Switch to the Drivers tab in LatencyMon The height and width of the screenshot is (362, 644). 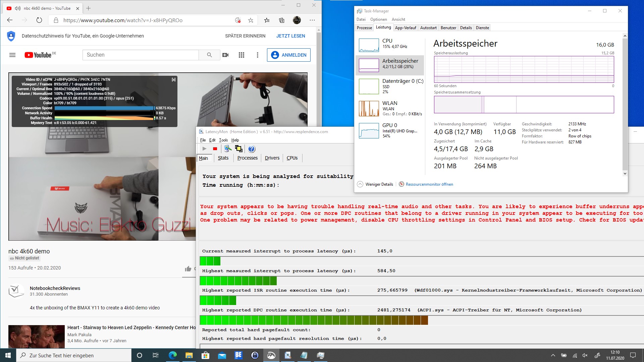pyautogui.click(x=272, y=158)
